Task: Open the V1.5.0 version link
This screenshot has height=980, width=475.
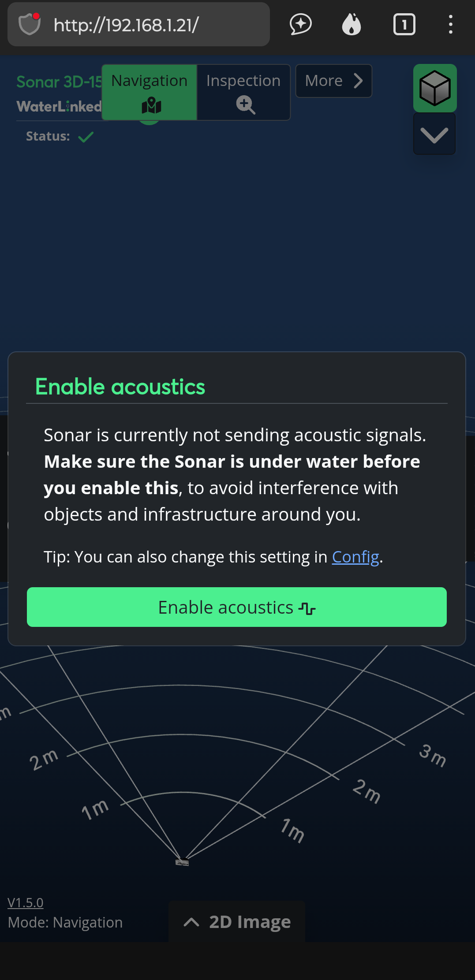Action: 26,902
